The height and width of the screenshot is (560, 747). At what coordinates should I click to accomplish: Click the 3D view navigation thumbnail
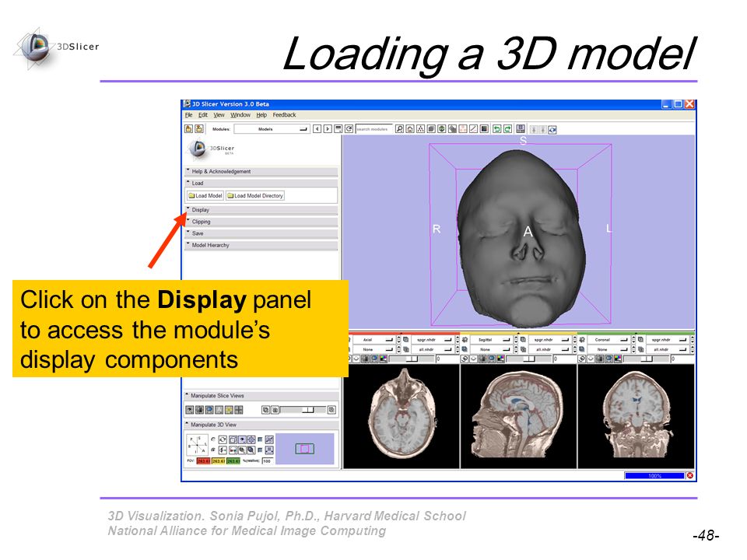[305, 449]
